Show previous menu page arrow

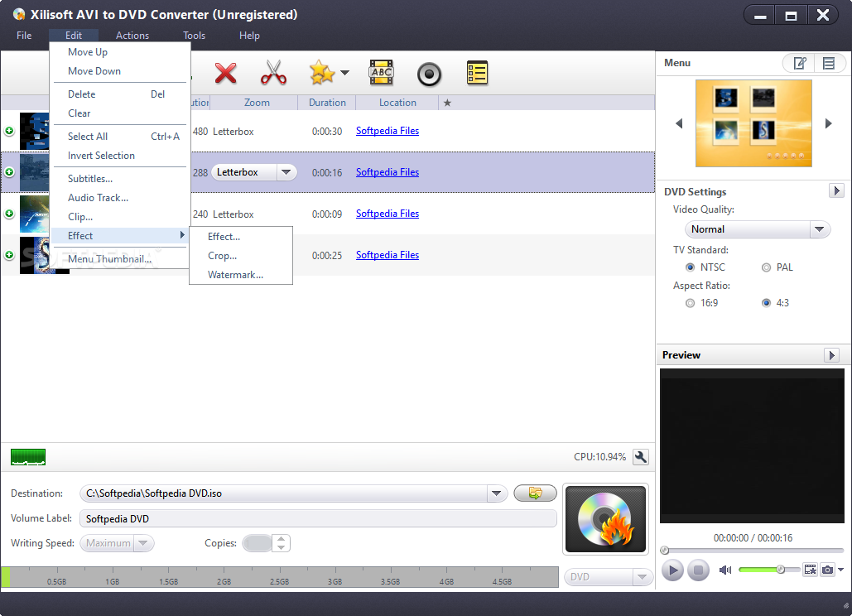coord(679,123)
